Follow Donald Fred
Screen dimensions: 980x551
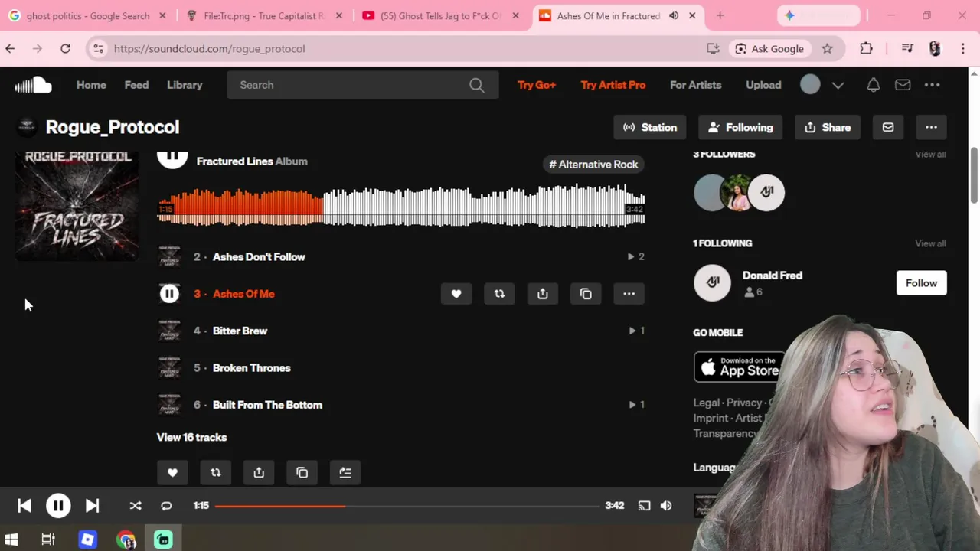coord(921,283)
